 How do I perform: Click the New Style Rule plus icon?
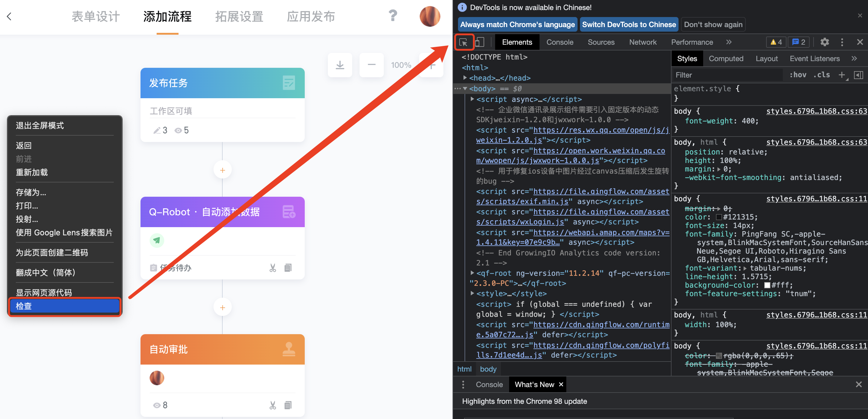click(x=842, y=75)
